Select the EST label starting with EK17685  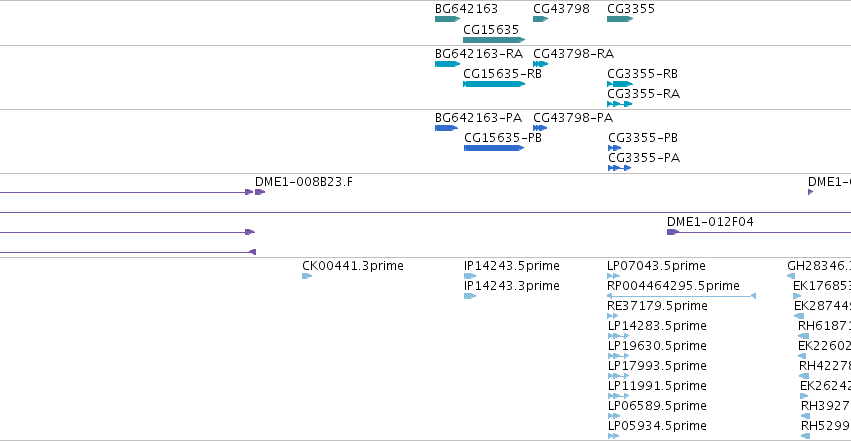[822, 286]
